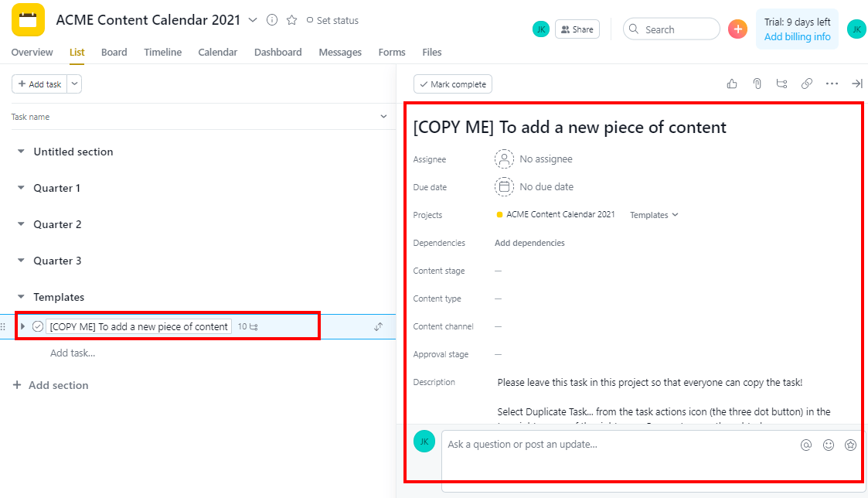Click the comment box to post an update

tap(652, 461)
